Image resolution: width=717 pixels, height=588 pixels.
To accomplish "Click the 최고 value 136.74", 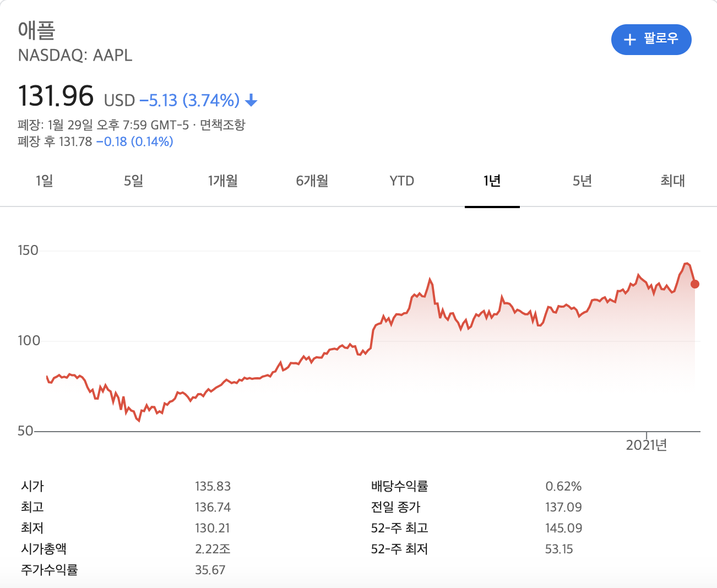I will (213, 507).
